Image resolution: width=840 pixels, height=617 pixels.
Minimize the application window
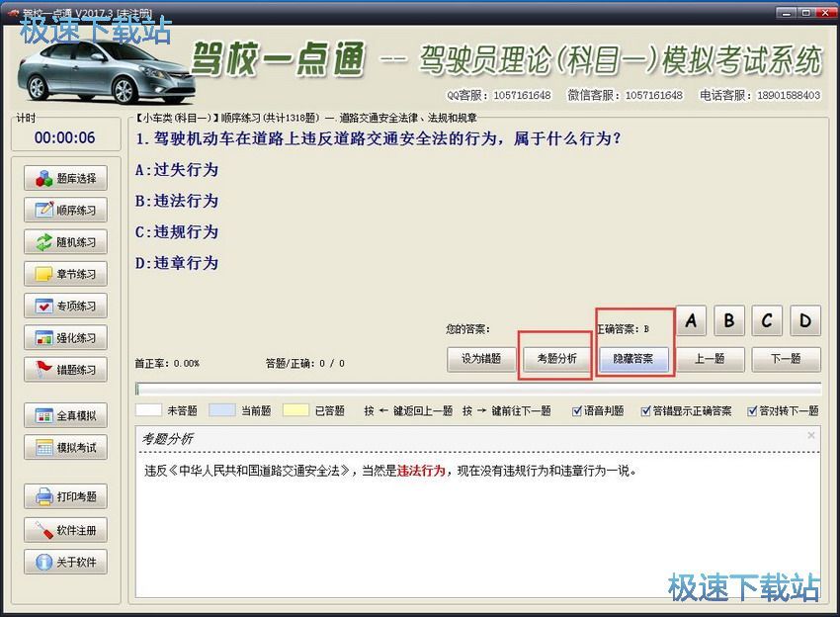pyautogui.click(x=786, y=13)
